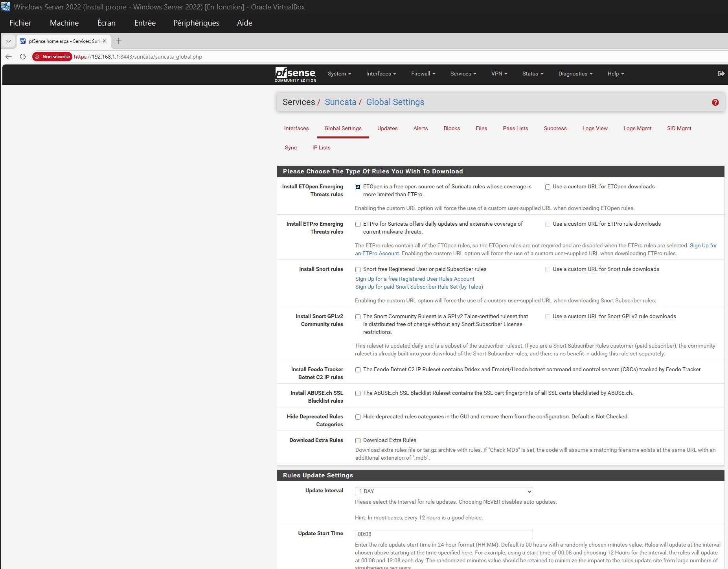
Task: Open the Logs View tab
Action: [x=595, y=128]
